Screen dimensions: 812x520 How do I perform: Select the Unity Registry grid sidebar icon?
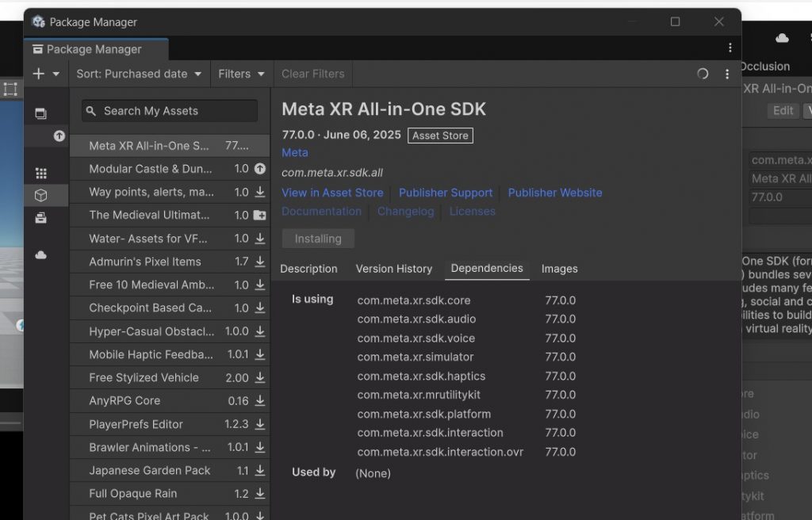(41, 173)
